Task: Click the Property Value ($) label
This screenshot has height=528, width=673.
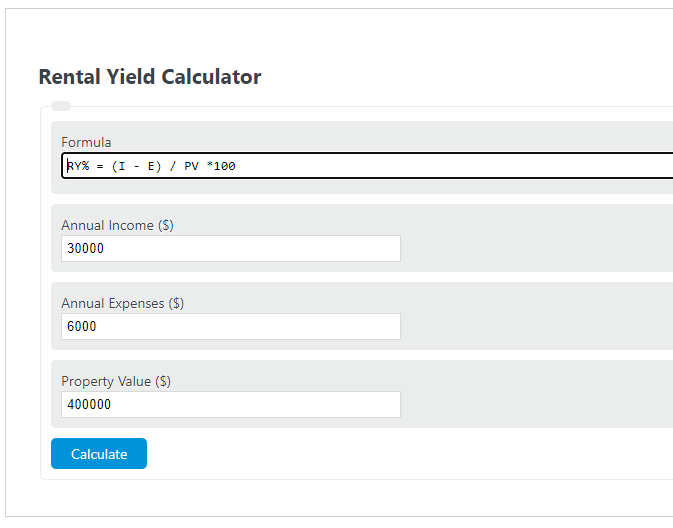Action: pos(116,381)
